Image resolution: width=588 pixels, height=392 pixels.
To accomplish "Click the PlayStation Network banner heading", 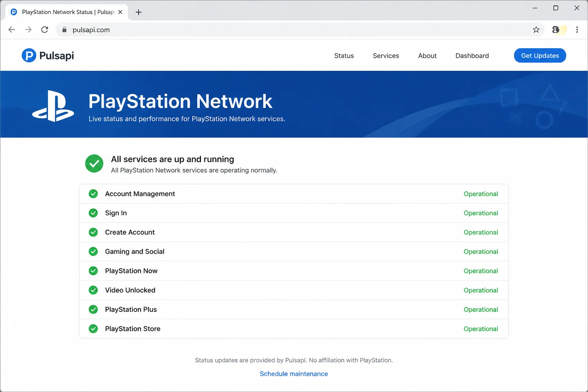I will tap(180, 101).
